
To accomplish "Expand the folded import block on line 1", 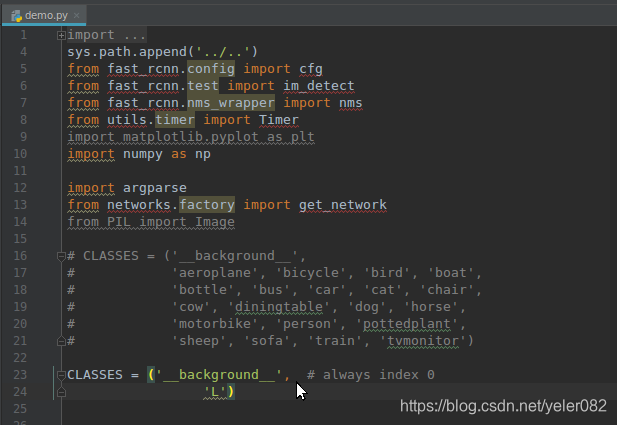I will (x=61, y=35).
